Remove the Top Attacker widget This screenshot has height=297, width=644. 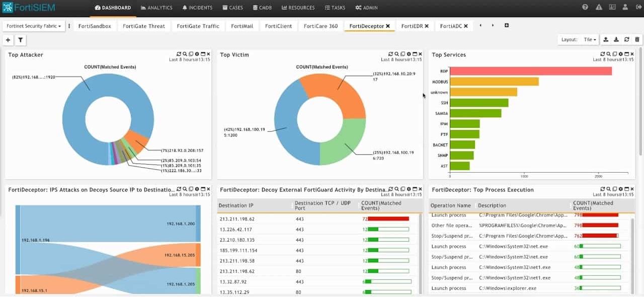pos(208,54)
